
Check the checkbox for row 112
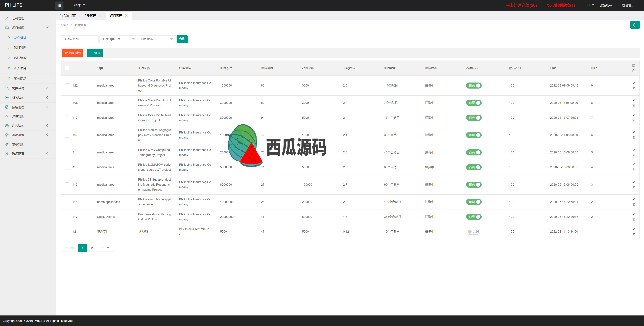coord(67,118)
